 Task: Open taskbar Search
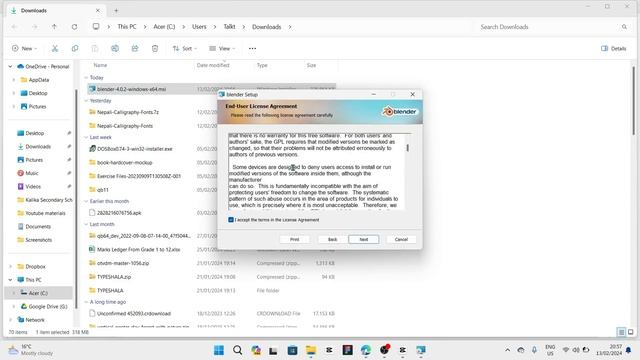[238, 350]
